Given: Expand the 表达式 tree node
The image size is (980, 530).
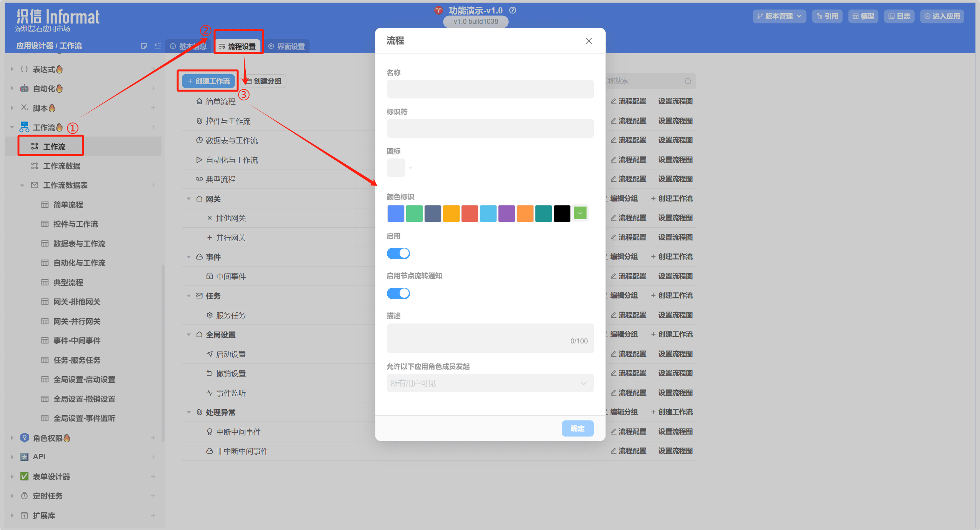Looking at the screenshot, I should tap(12, 69).
